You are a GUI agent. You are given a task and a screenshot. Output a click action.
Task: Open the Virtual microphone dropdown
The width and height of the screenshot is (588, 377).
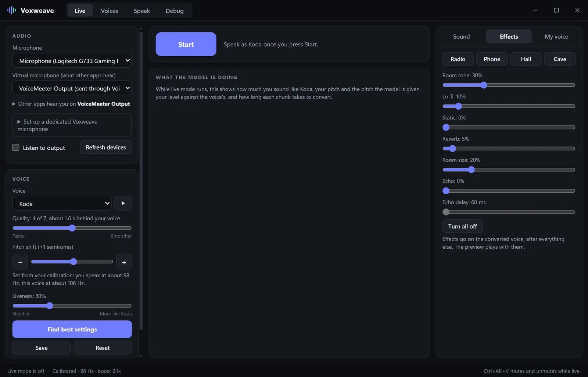(72, 88)
